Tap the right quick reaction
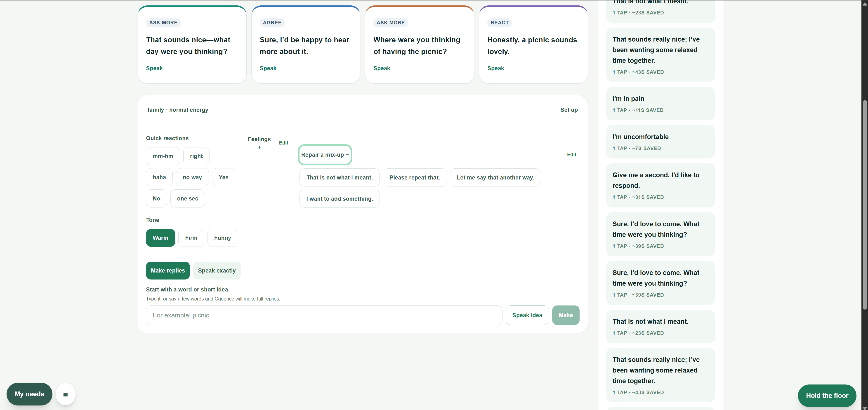Screen dimensions: 868x410 (196, 156)
